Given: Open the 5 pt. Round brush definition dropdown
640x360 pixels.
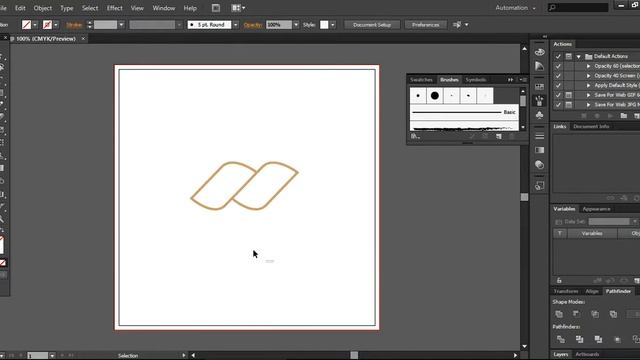Looking at the screenshot, I should (236, 25).
